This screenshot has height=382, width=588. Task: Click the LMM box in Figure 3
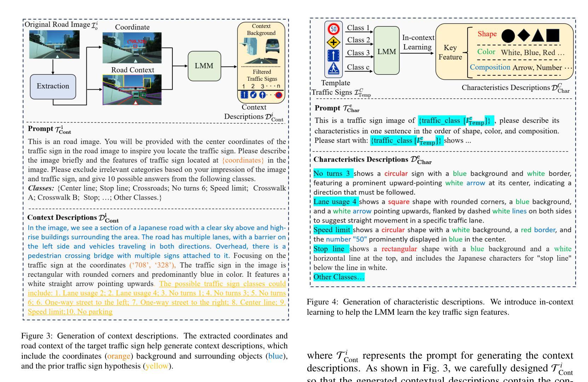point(204,66)
